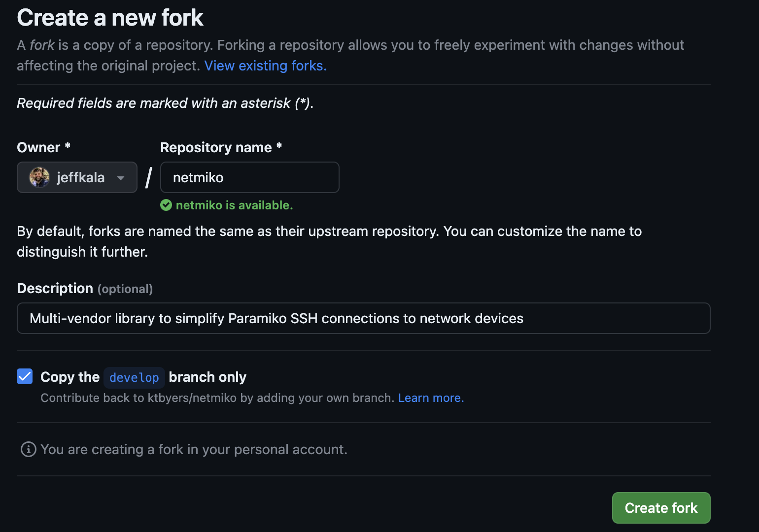This screenshot has width=759, height=532.
Task: Click the 'By default, forks are named' paragraph
Action: pos(329,241)
